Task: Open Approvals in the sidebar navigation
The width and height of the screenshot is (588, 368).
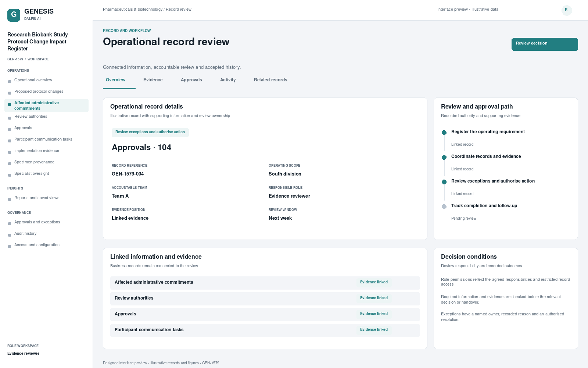Action: click(x=46, y=128)
